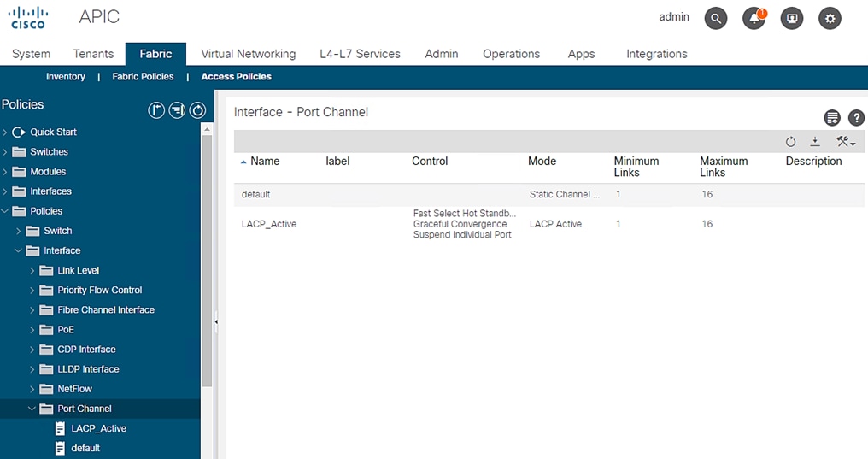
Task: Expand the Switches folder
Action: pyautogui.click(x=5, y=152)
